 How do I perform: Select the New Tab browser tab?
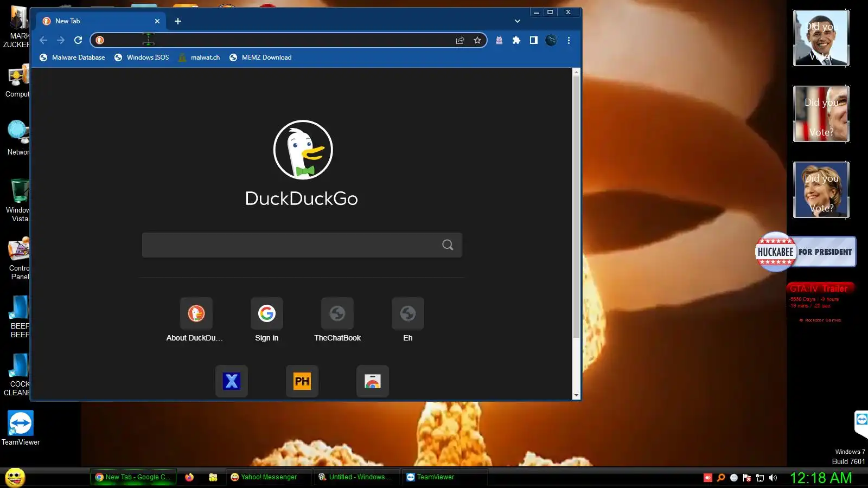101,21
